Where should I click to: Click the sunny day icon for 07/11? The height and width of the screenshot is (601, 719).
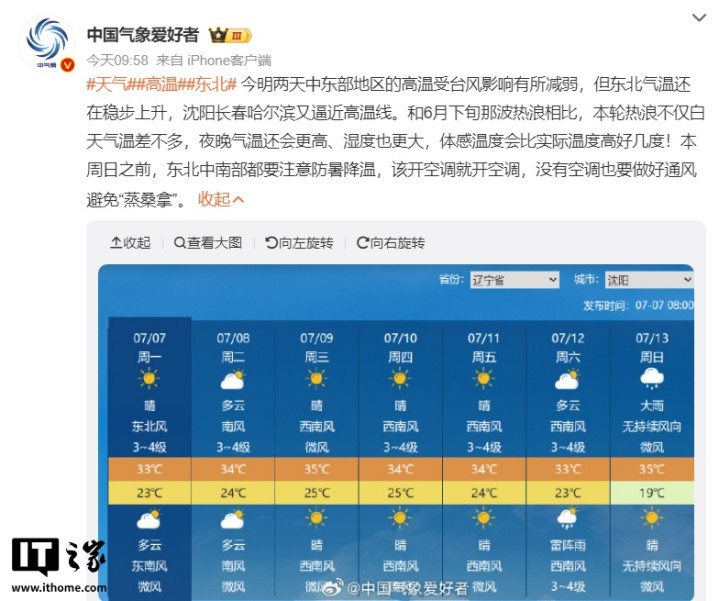click(484, 379)
